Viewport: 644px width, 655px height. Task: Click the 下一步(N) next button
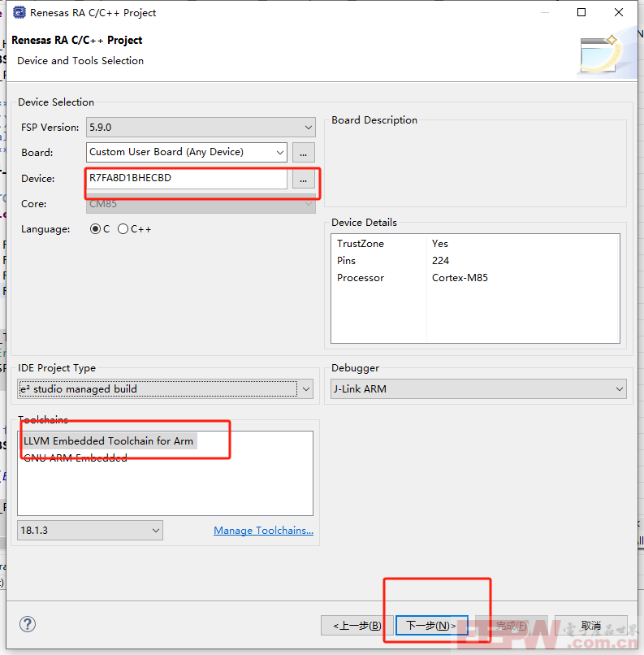tap(431, 625)
